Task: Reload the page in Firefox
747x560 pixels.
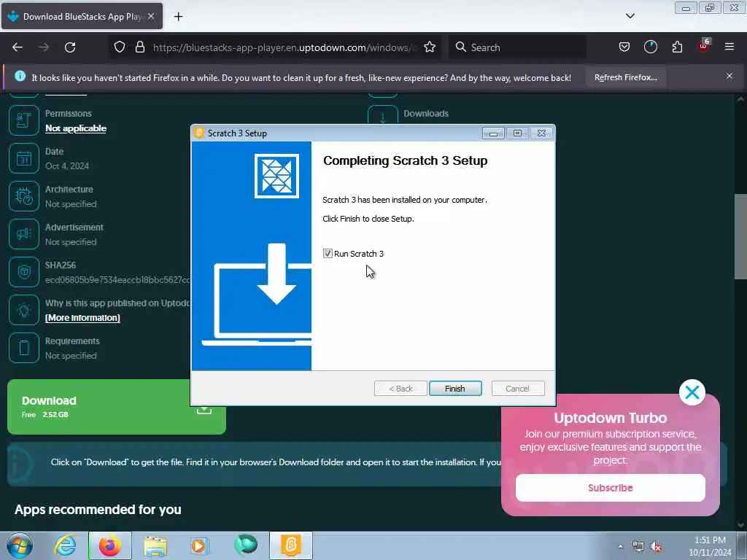Action: (70, 47)
